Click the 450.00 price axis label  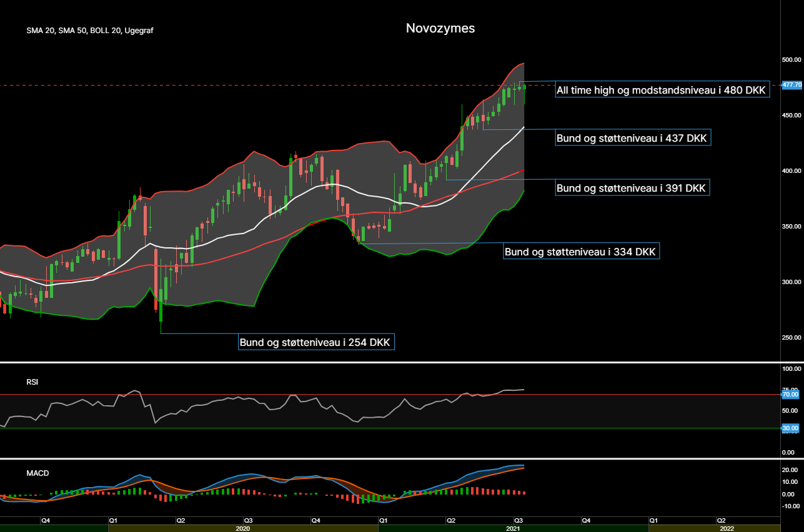(x=792, y=116)
